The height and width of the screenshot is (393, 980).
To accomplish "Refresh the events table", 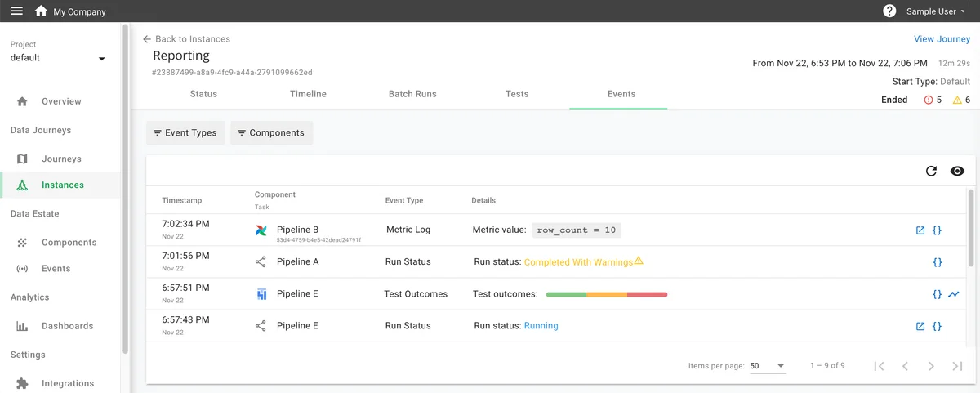I will pos(931,171).
